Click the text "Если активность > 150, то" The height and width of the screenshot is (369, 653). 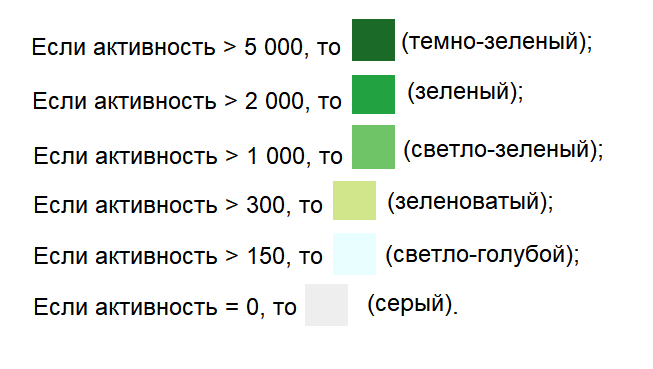tap(178, 256)
